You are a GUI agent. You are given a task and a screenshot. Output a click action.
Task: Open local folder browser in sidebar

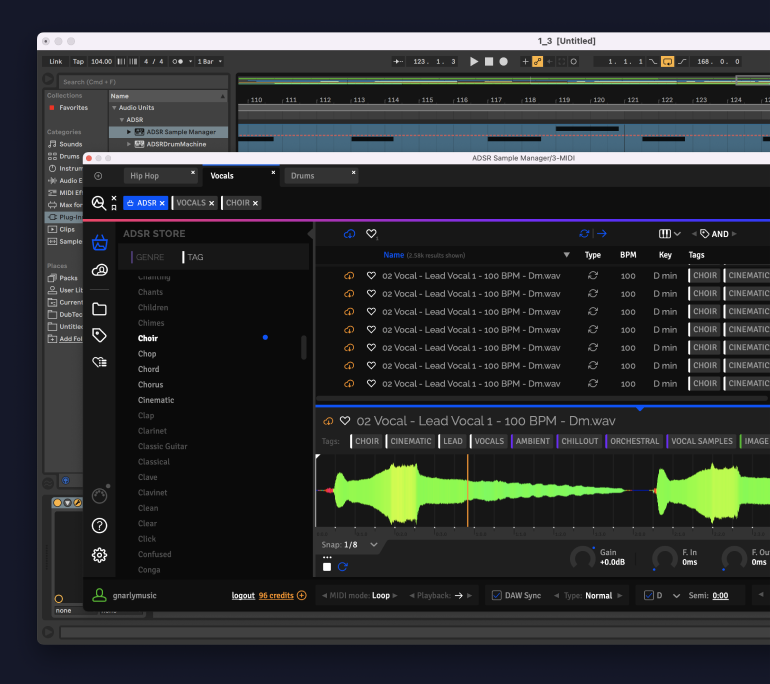[99, 309]
